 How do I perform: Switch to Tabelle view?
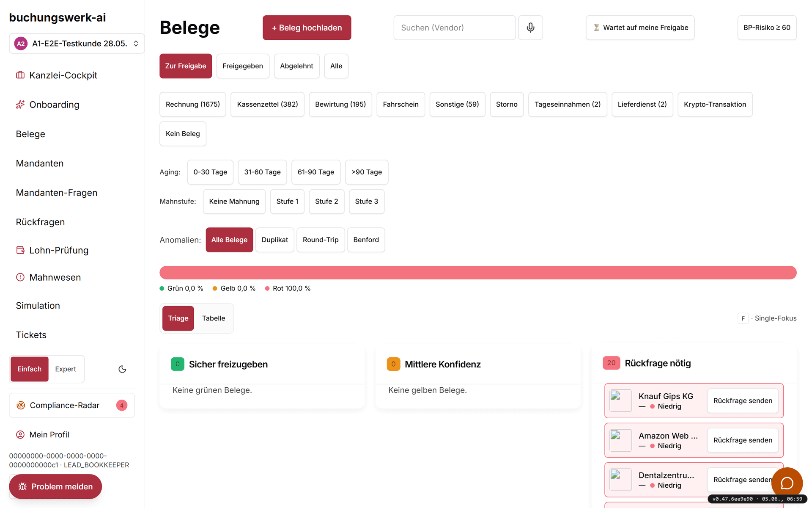(214, 318)
